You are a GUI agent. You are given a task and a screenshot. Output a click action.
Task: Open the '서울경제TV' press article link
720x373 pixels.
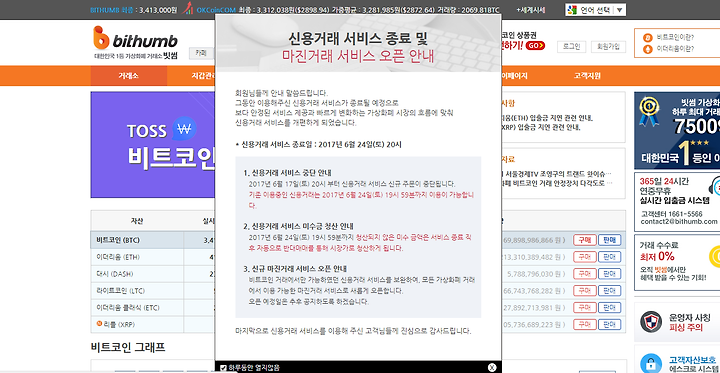[557, 174]
